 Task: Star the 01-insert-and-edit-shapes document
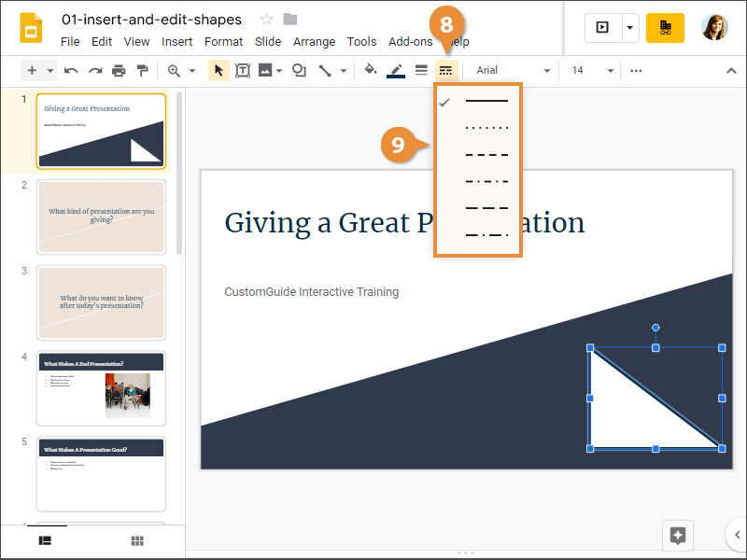pos(266,20)
